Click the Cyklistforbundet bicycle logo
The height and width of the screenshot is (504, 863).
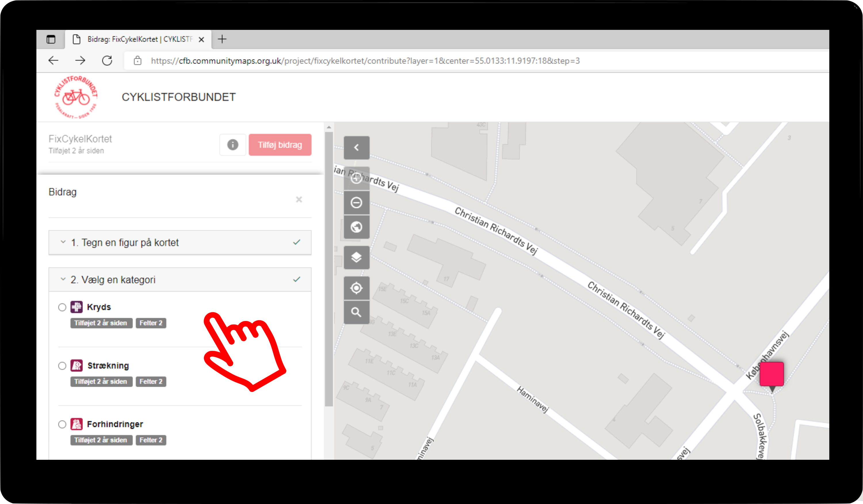(76, 97)
